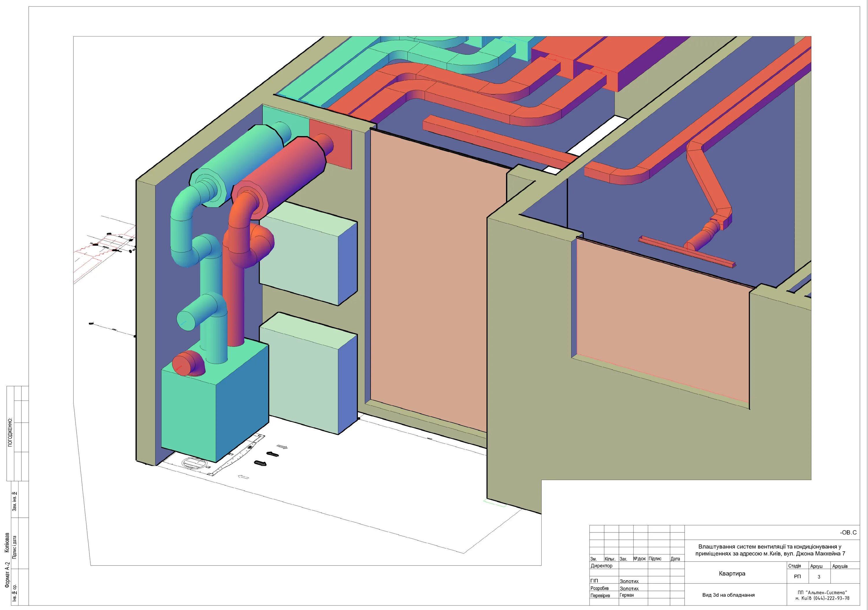868x610 pixels.
Task: Click the 'ПП "Альтен-Система"' company name
Action: (822, 593)
